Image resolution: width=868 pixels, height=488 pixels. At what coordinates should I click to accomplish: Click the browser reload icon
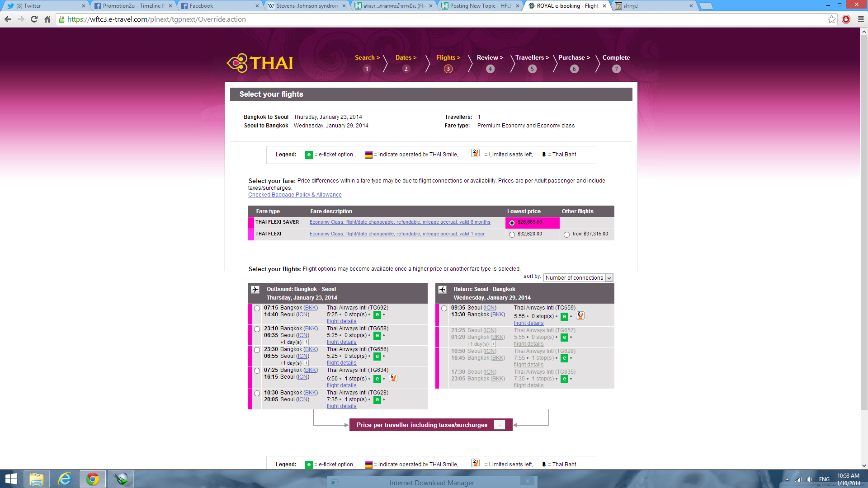point(34,19)
